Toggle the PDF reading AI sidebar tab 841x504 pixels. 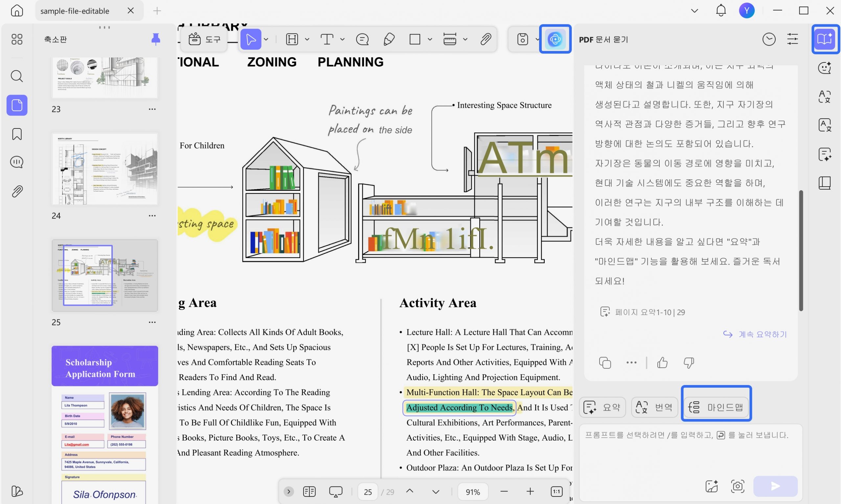(825, 39)
